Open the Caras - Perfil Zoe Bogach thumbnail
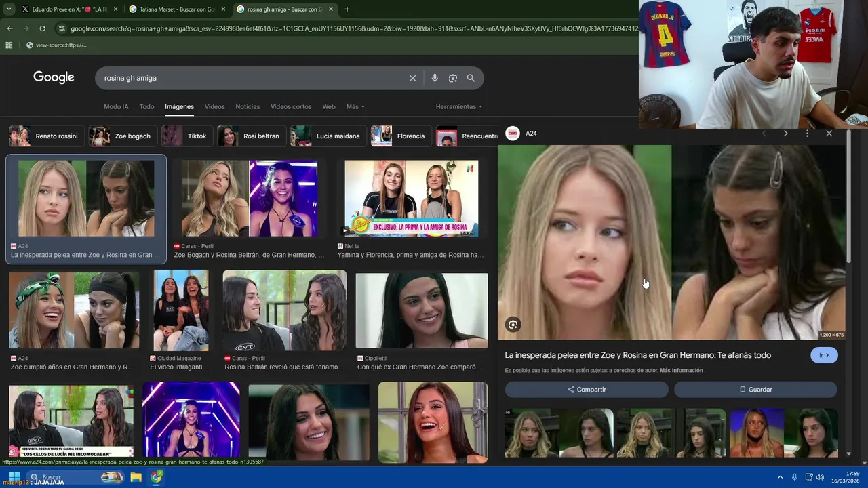 tap(249, 199)
